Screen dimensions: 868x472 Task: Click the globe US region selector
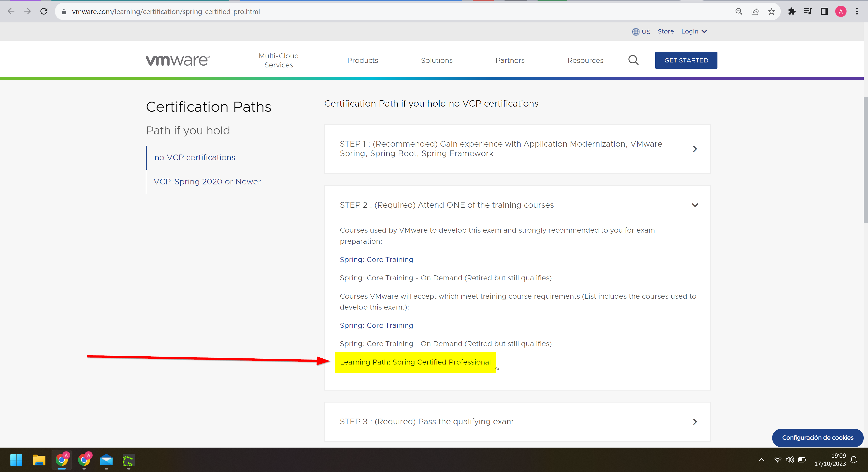(x=641, y=32)
